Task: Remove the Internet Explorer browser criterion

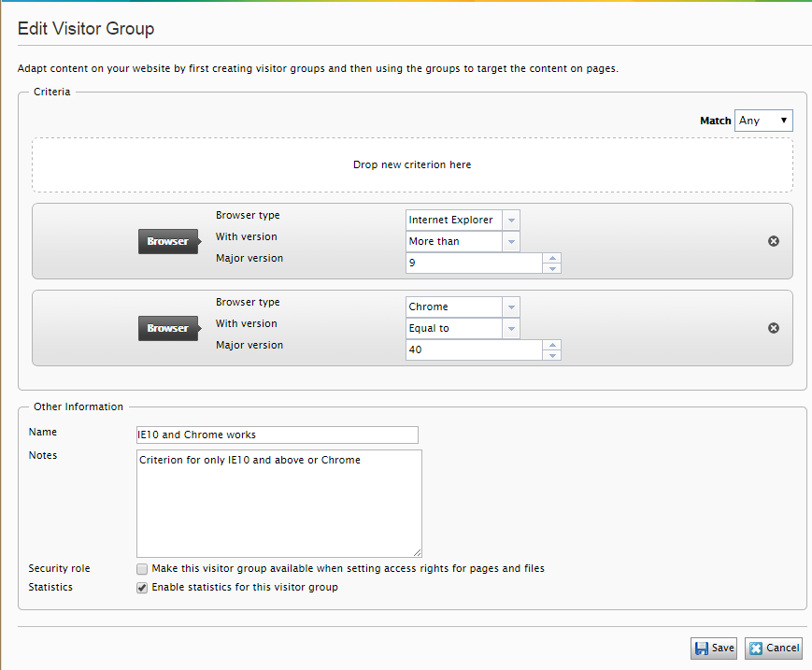Action: pos(773,241)
